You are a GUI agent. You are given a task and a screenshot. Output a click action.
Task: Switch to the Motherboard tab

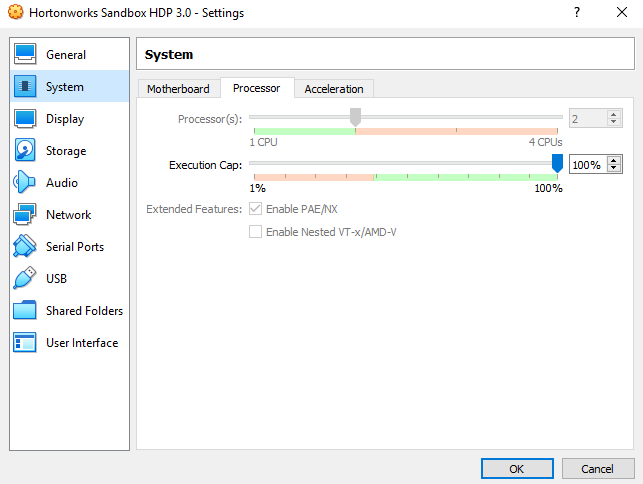point(178,89)
